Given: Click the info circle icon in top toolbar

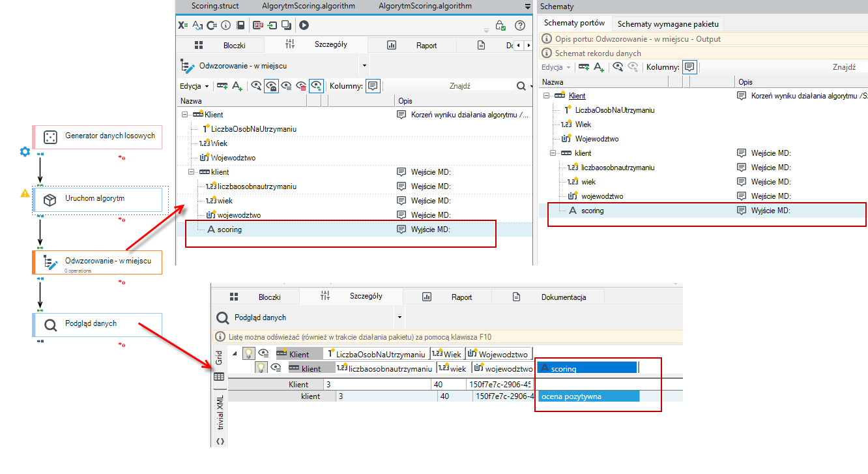Looking at the screenshot, I should click(226, 25).
